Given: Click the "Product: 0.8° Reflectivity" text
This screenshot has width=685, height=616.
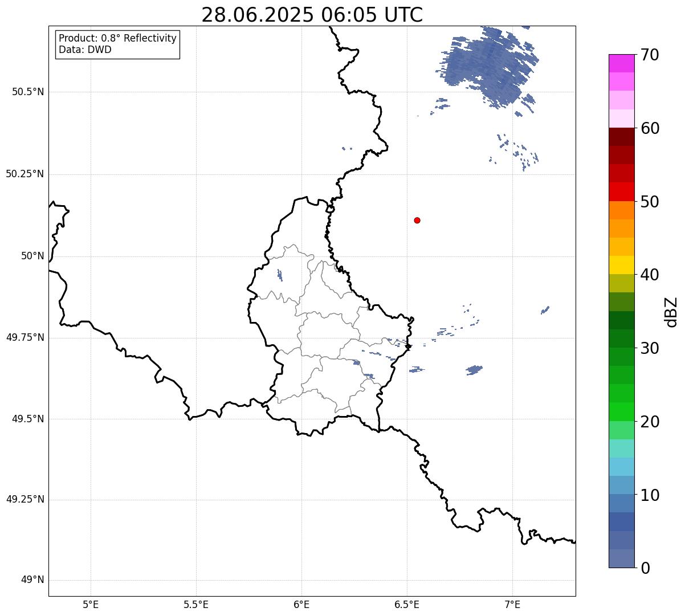Looking at the screenshot, I should [x=118, y=38].
